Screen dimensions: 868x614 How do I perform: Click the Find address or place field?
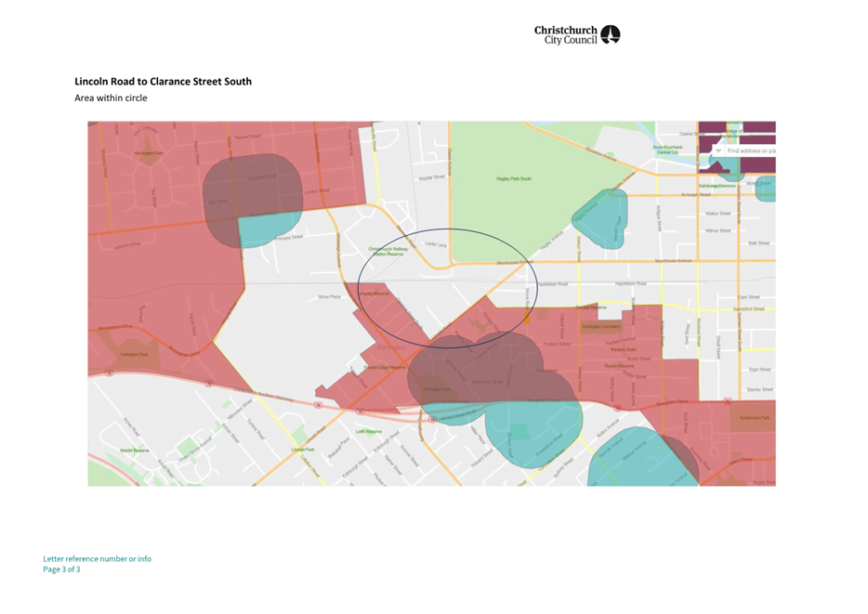[751, 150]
